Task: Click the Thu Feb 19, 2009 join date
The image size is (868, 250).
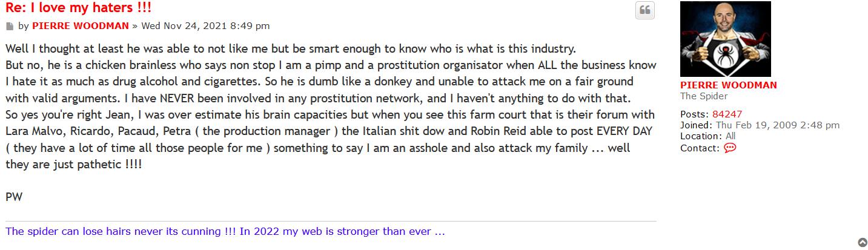Action: (778, 125)
